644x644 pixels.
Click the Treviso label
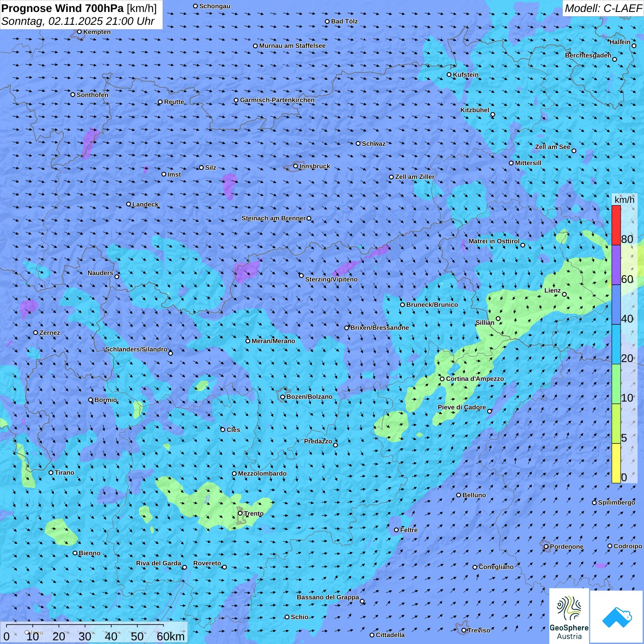click(479, 630)
